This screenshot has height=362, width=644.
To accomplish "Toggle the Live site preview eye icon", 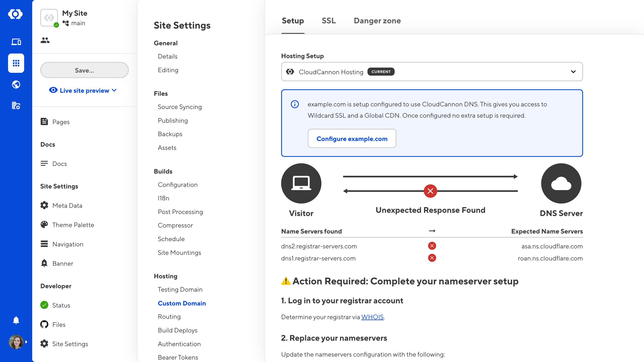I will pos(53,90).
